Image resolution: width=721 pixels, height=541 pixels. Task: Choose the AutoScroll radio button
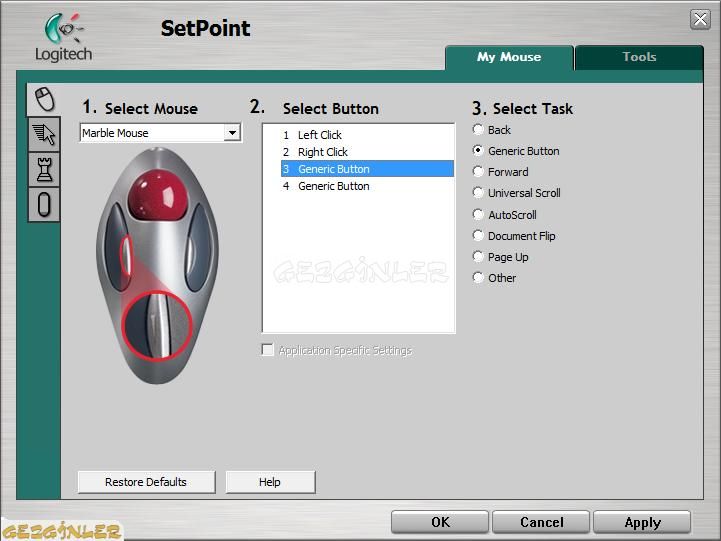pyautogui.click(x=478, y=214)
